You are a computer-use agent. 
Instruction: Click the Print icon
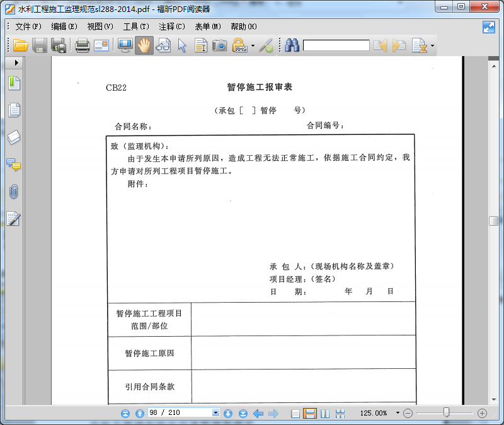coord(82,45)
